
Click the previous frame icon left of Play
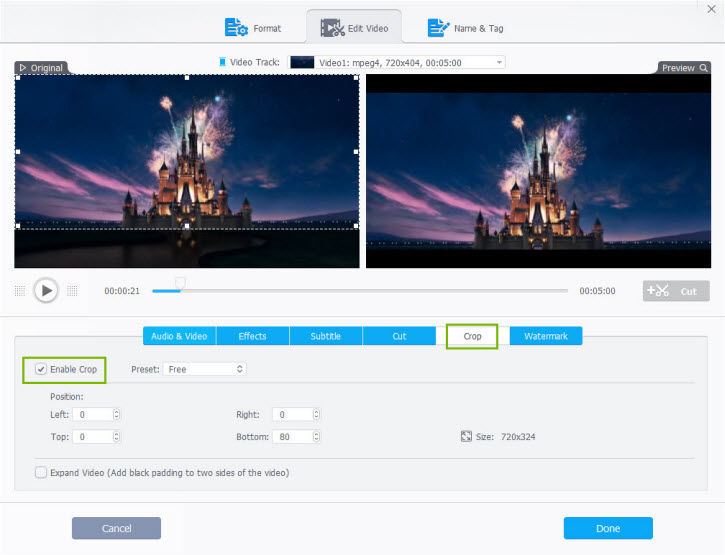pos(20,290)
